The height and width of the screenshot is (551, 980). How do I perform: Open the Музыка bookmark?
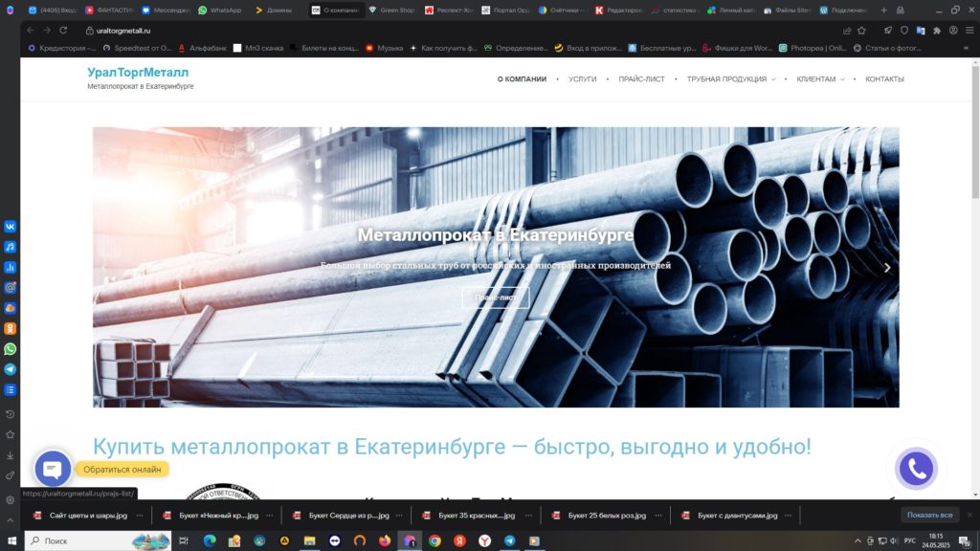click(385, 48)
